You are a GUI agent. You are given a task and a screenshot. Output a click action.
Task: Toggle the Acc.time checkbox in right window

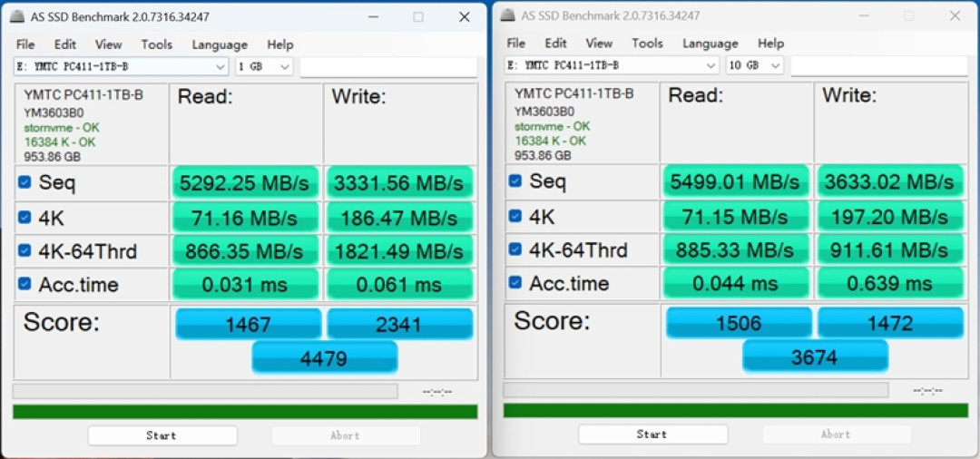click(515, 282)
